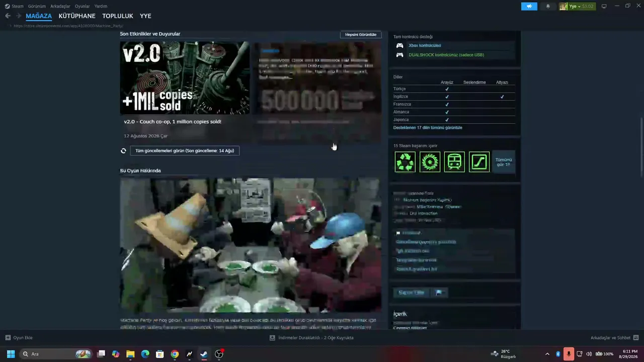Open the v2.0 1MIL copies sold thumbnail
Viewport: 644px width, 362px height.
click(x=185, y=78)
